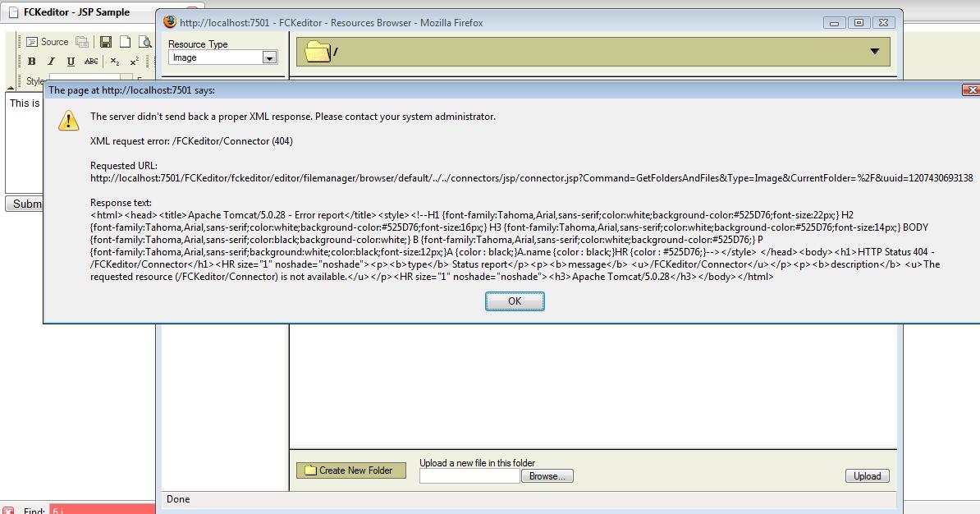Click Browse to choose a file
This screenshot has width=980, height=514.
[x=547, y=476]
